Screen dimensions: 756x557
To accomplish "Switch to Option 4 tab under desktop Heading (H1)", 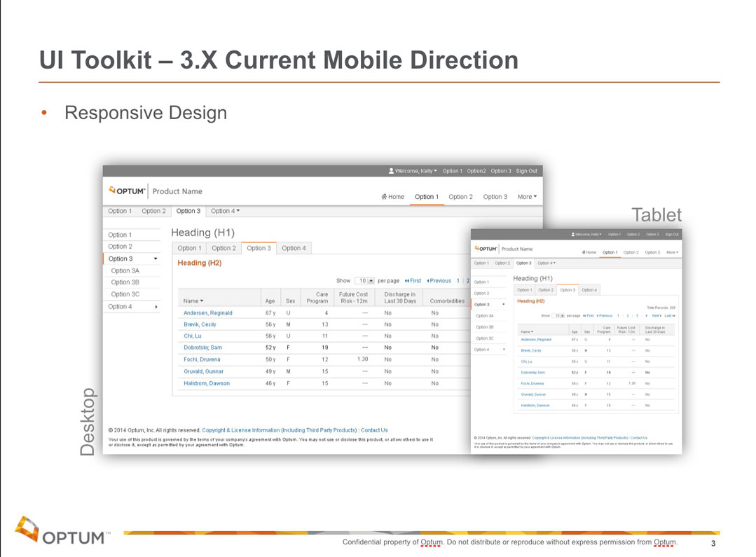I will (x=294, y=248).
